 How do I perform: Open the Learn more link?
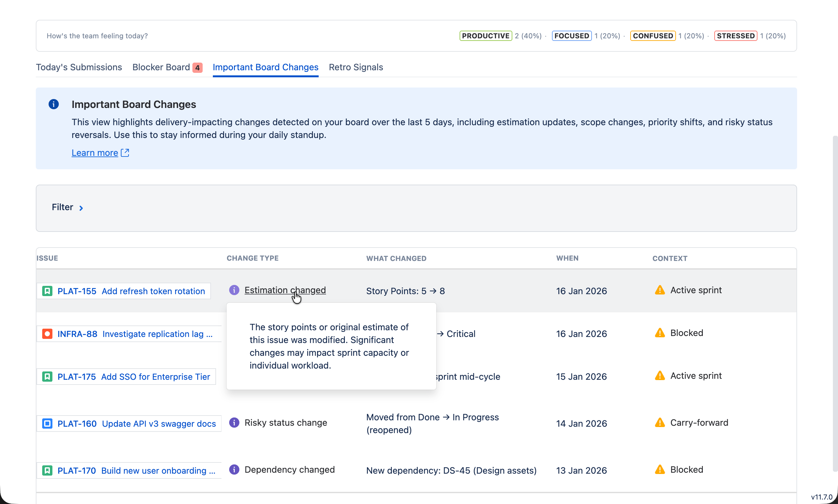(x=95, y=152)
